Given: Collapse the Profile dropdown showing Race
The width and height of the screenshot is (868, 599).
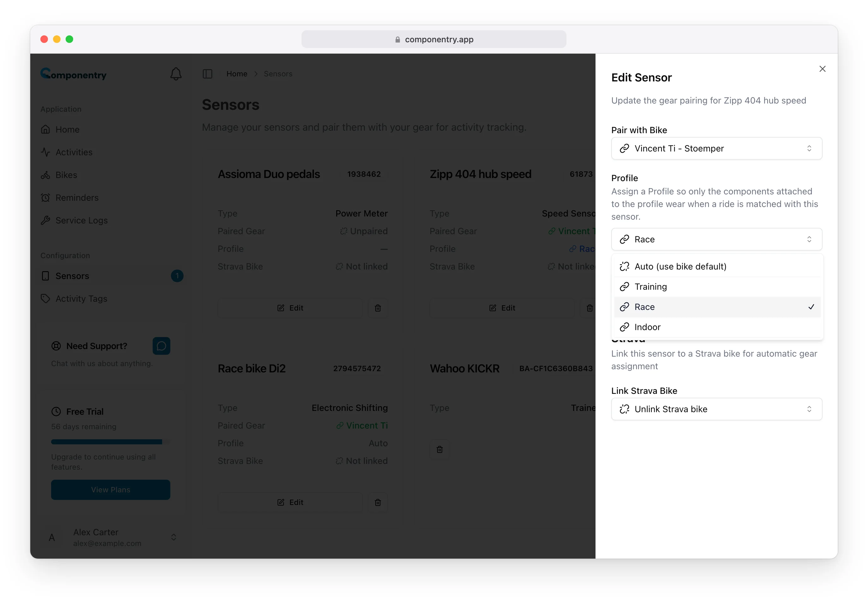Looking at the screenshot, I should coord(717,239).
